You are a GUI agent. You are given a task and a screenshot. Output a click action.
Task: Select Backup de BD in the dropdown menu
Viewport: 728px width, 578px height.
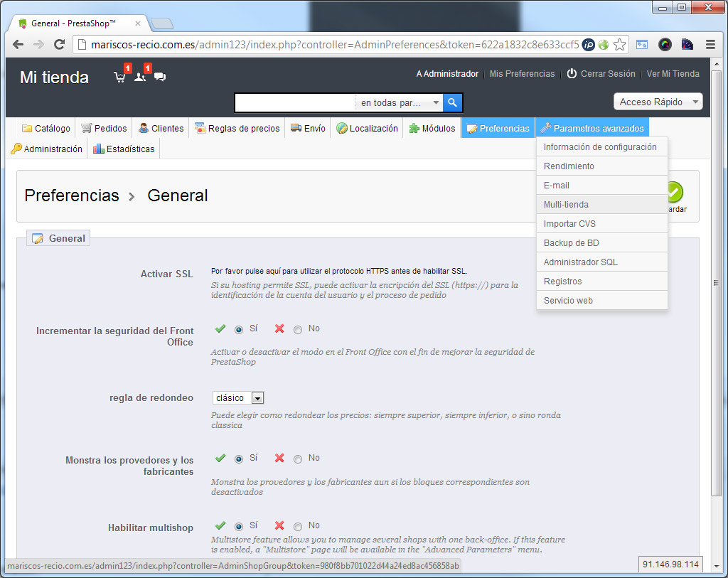tap(602, 243)
